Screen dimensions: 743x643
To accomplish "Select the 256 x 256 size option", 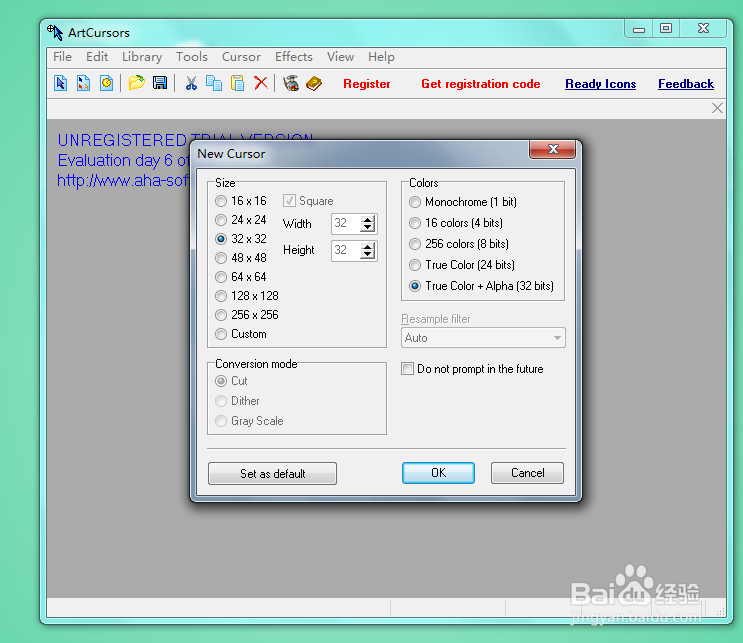I will pyautogui.click(x=247, y=315).
